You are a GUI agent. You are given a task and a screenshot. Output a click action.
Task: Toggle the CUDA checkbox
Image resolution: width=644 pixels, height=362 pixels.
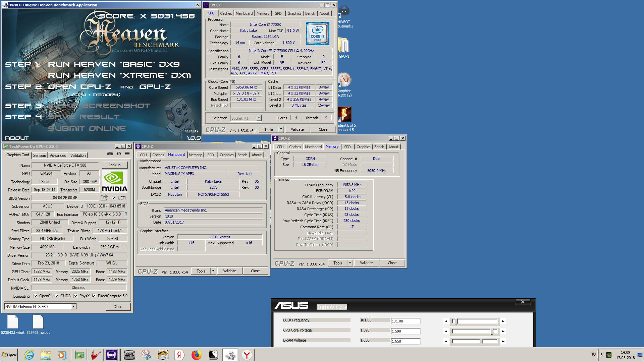pyautogui.click(x=57, y=296)
